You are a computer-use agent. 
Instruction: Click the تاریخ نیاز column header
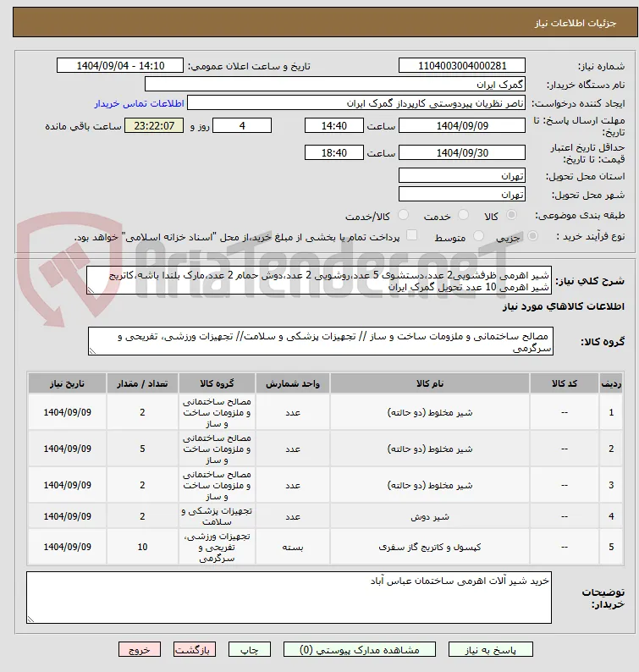tap(68, 383)
